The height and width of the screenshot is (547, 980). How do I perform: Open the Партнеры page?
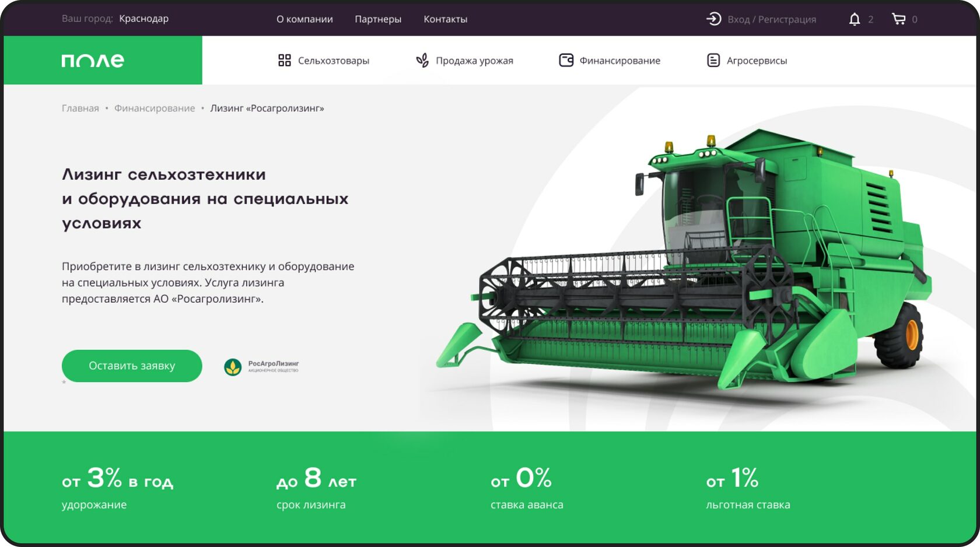click(377, 19)
